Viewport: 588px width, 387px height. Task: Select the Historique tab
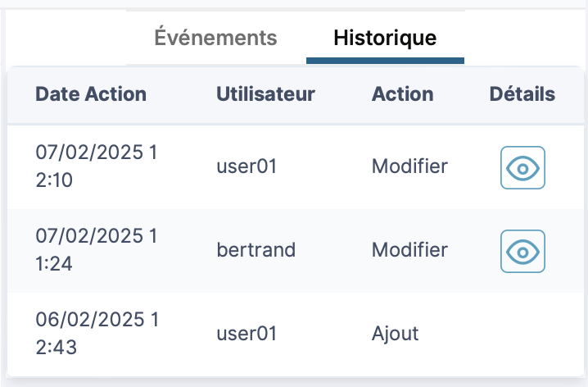[385, 38]
